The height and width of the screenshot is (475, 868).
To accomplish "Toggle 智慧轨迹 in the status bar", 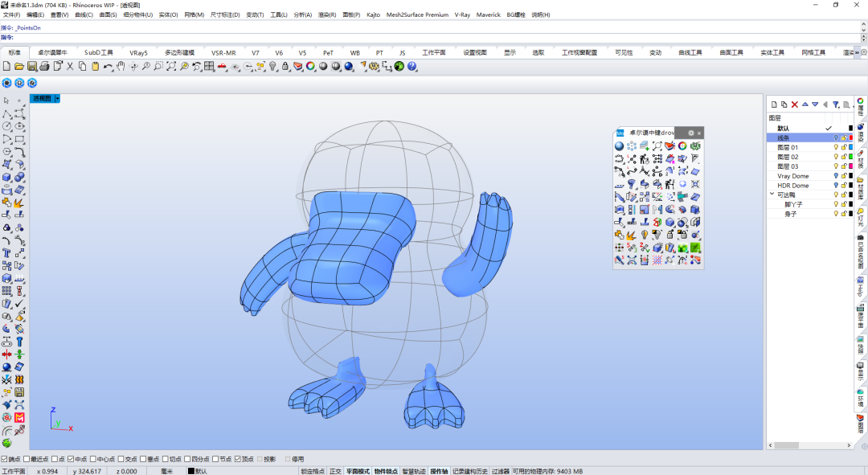I will 414,471.
